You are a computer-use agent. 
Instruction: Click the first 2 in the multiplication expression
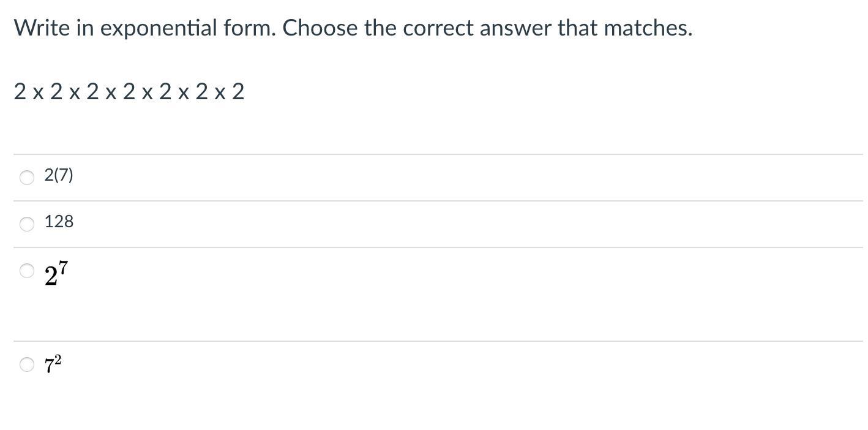click(x=20, y=92)
